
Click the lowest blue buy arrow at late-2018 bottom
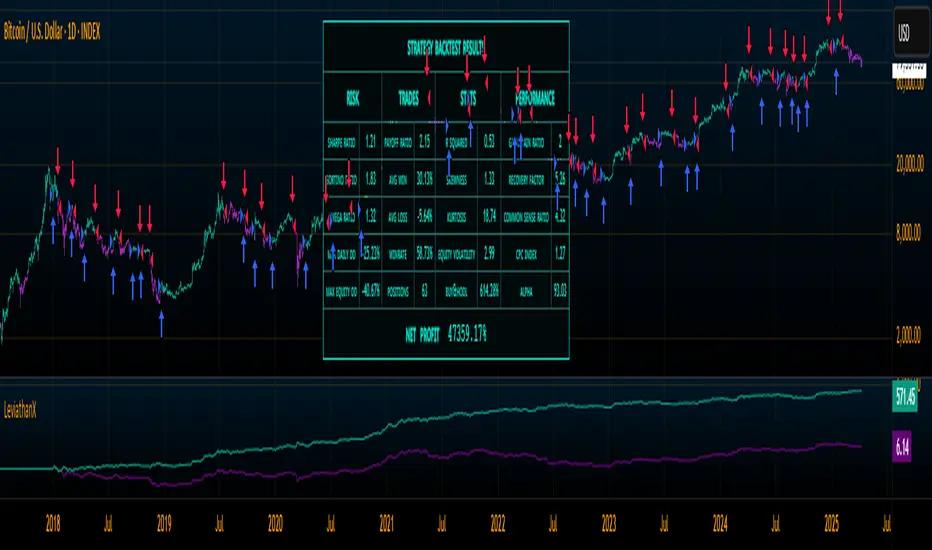[x=162, y=323]
